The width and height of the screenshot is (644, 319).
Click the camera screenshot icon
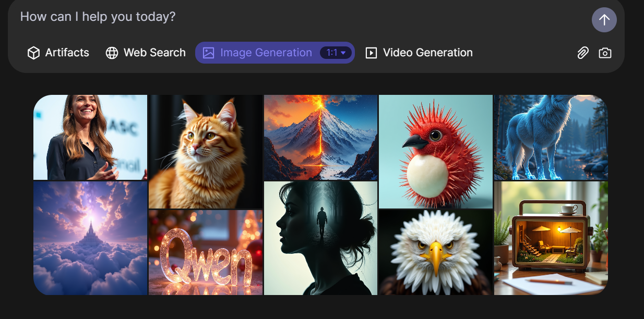[605, 53]
